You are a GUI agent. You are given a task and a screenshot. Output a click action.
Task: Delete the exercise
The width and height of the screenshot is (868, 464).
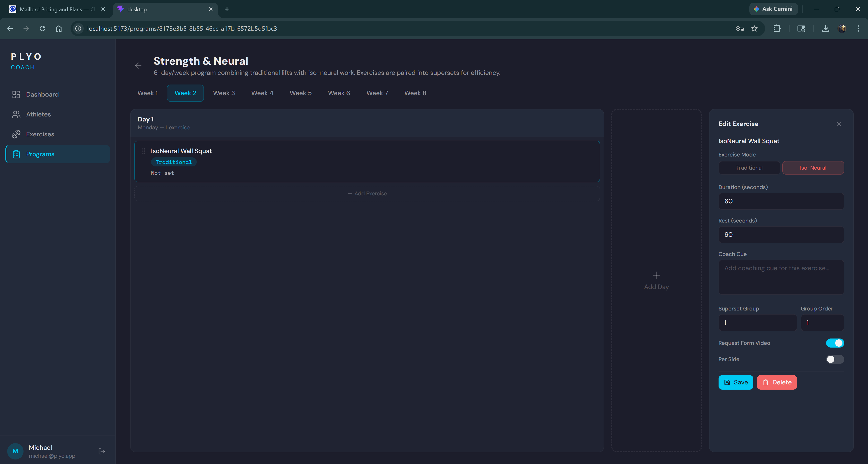point(777,382)
